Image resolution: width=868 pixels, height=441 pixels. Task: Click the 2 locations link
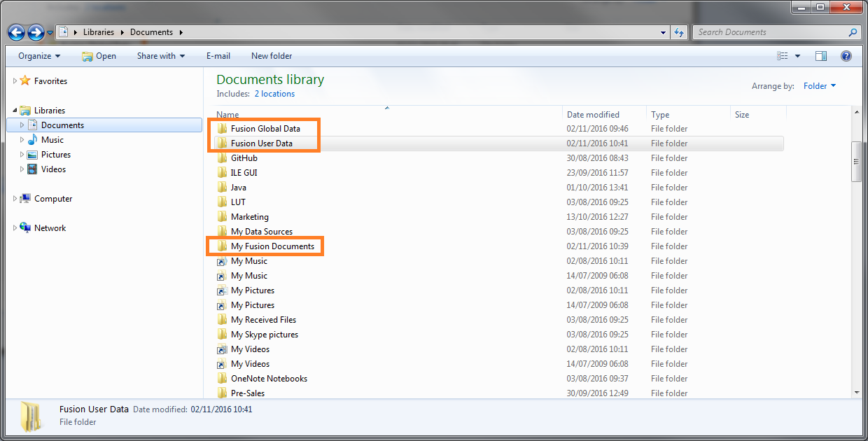(x=274, y=94)
